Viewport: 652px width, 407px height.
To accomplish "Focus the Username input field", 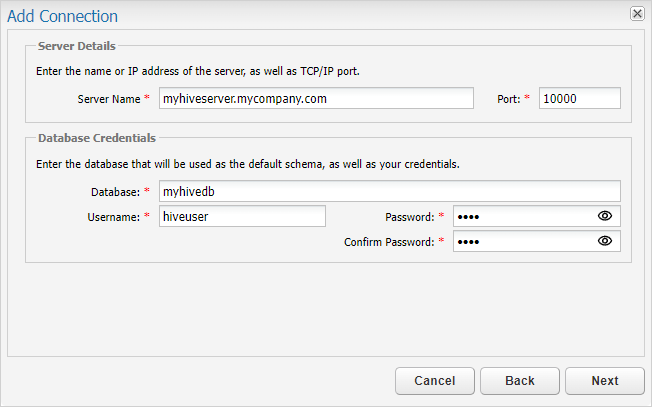I will (242, 216).
